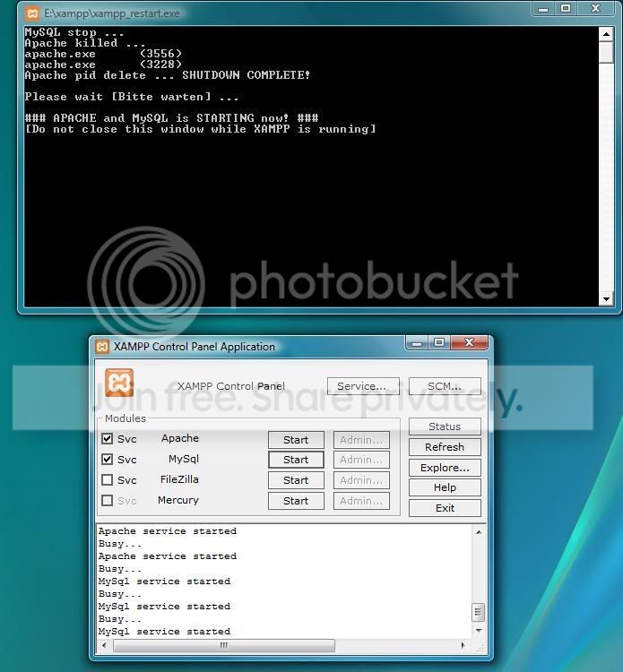
Task: Open Explore... to browse XAMPP folder
Action: pos(445,468)
